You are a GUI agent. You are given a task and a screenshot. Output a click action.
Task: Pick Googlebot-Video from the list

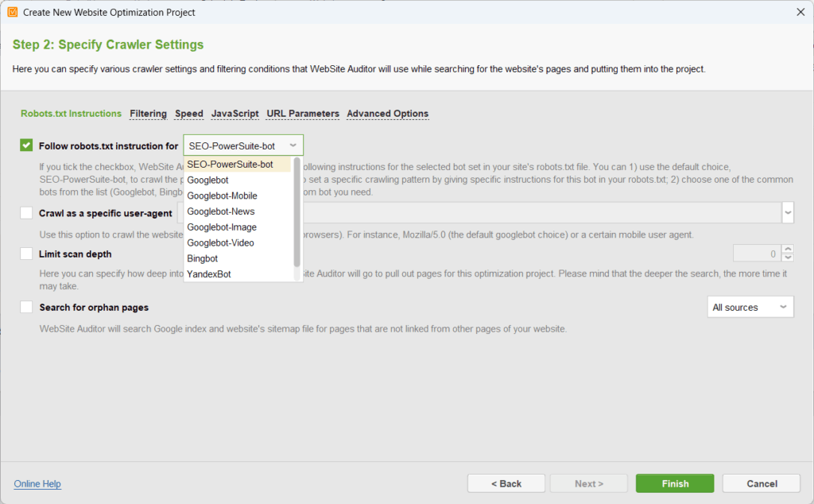click(x=238, y=242)
